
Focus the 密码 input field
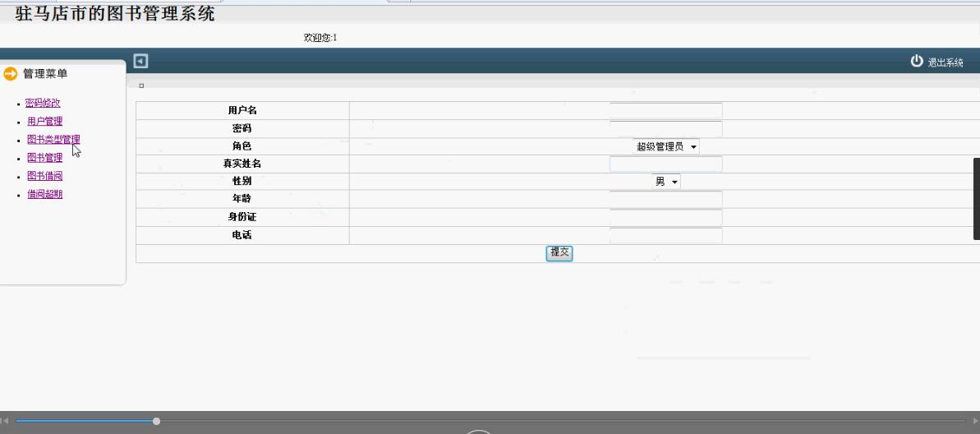pos(665,129)
